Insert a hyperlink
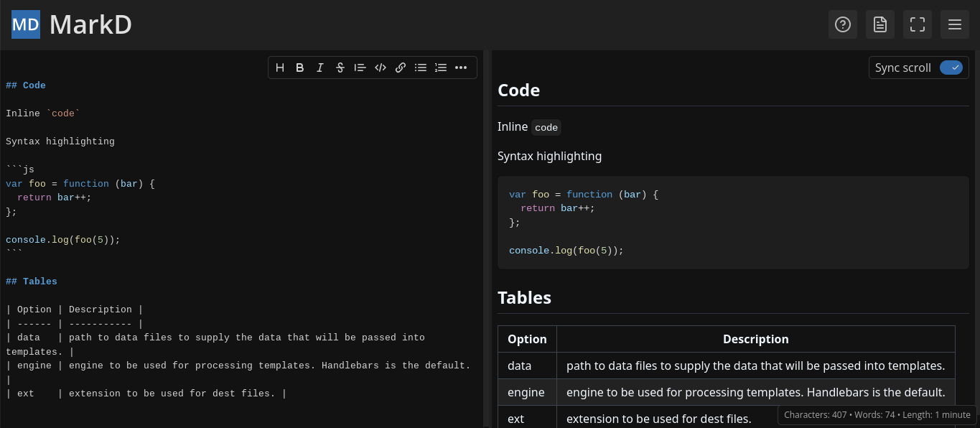980x428 pixels. 401,68
